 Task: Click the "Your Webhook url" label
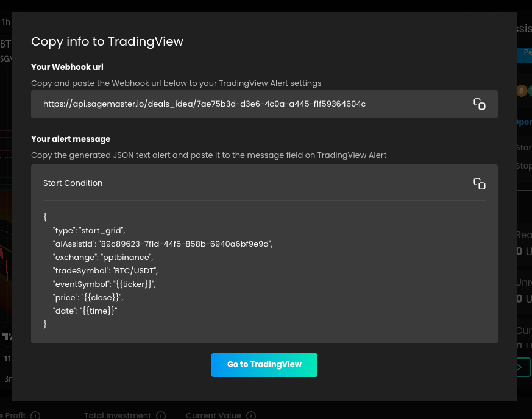(x=67, y=67)
